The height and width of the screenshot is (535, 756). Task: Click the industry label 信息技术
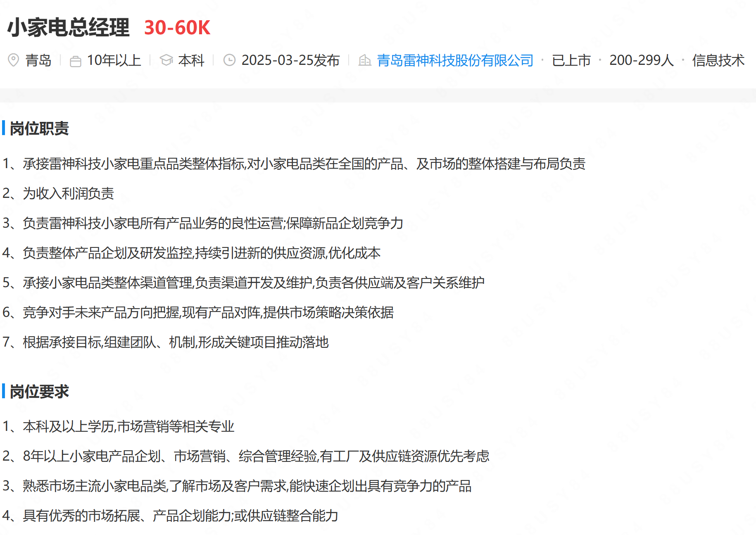[718, 60]
